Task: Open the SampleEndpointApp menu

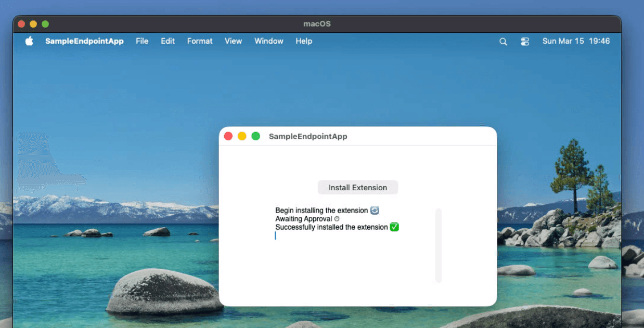Action: point(85,41)
